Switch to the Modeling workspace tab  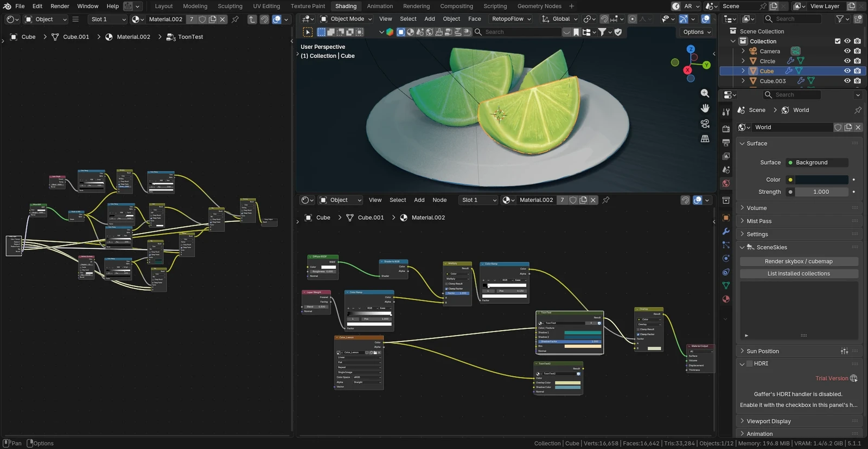(195, 7)
